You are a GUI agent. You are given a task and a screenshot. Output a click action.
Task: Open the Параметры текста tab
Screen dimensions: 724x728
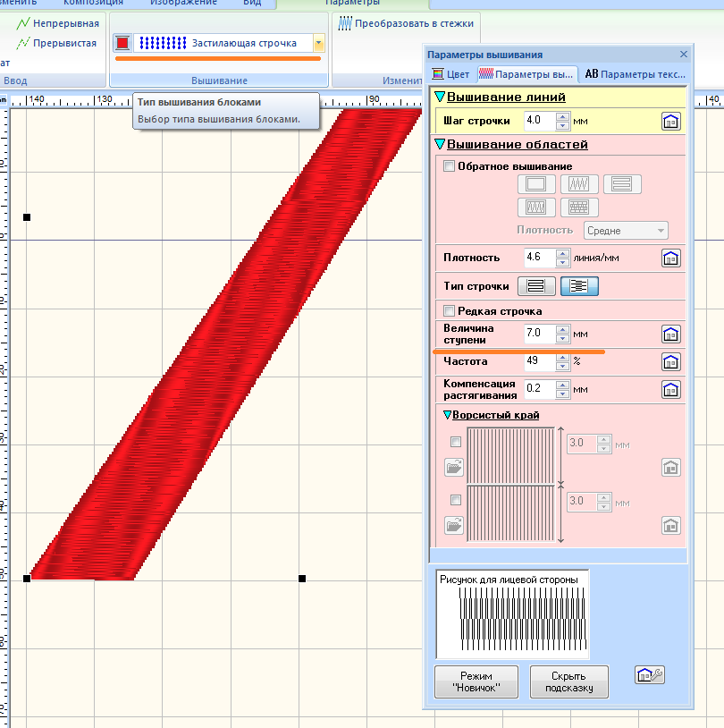tap(636, 74)
